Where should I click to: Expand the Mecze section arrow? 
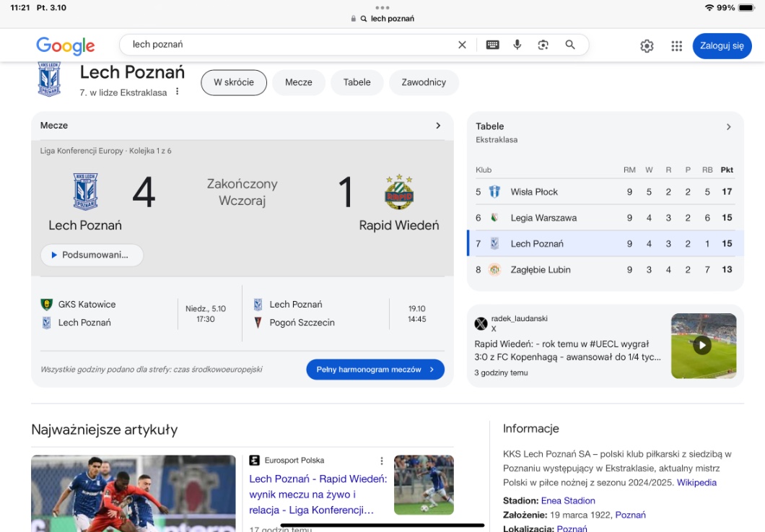point(438,126)
